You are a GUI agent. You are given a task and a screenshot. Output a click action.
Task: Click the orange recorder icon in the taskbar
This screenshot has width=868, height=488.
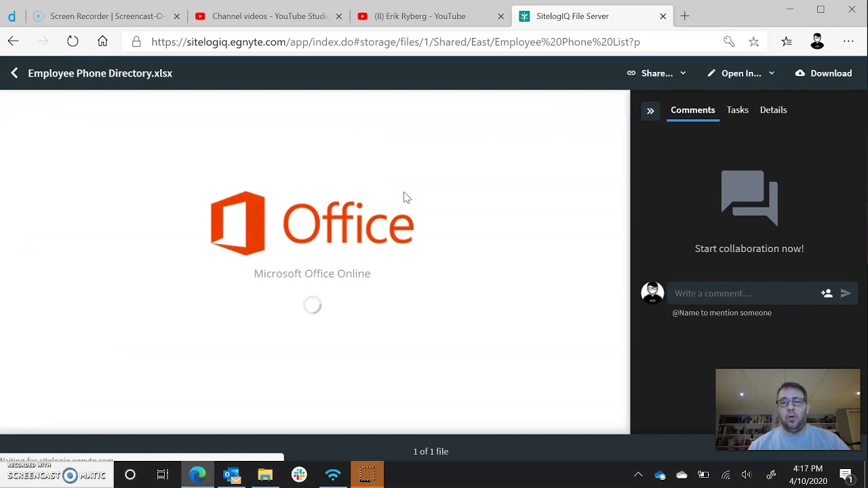pos(367,474)
